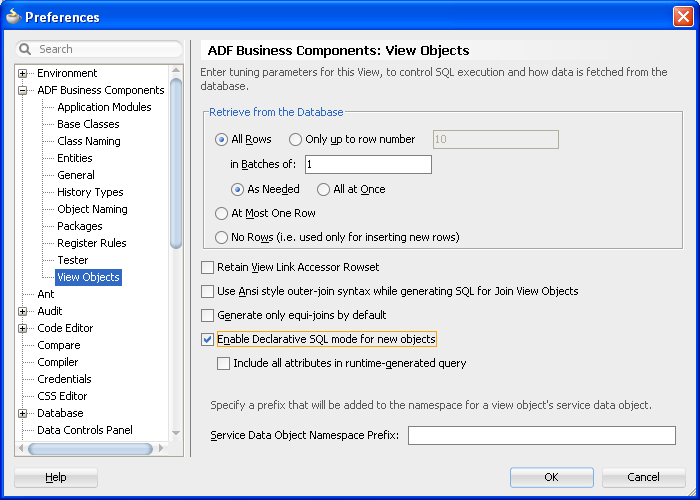Choose All at Once fetch option
The height and width of the screenshot is (500, 700).
point(323,190)
